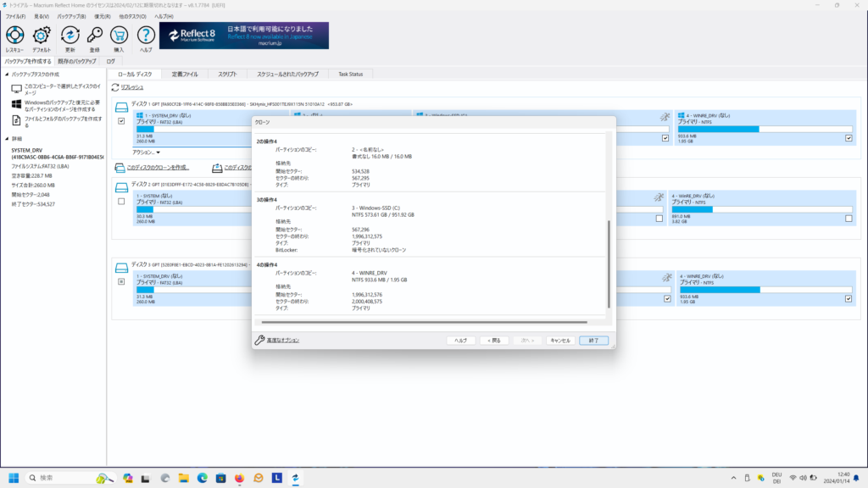Click the 更新 (Update) toolbar icon

pyautogui.click(x=70, y=36)
